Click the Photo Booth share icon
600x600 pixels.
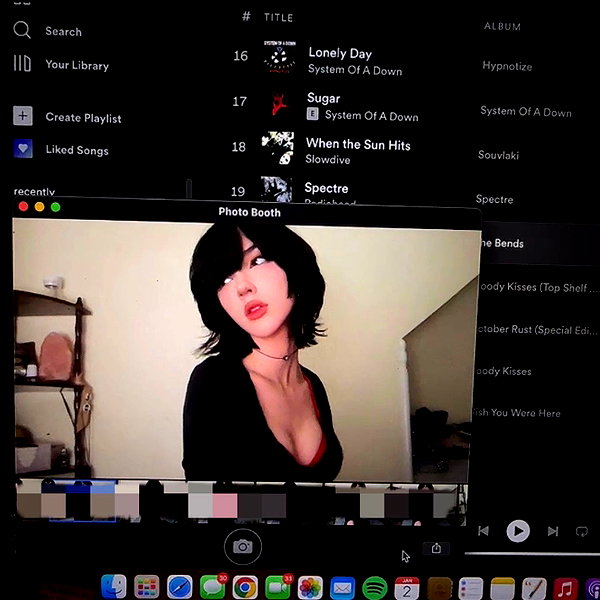[436, 548]
